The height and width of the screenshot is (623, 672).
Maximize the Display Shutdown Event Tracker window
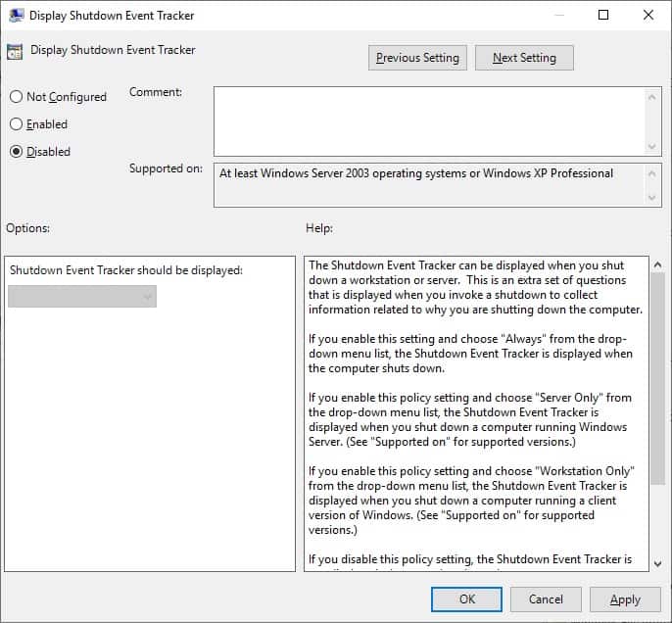[x=603, y=16]
